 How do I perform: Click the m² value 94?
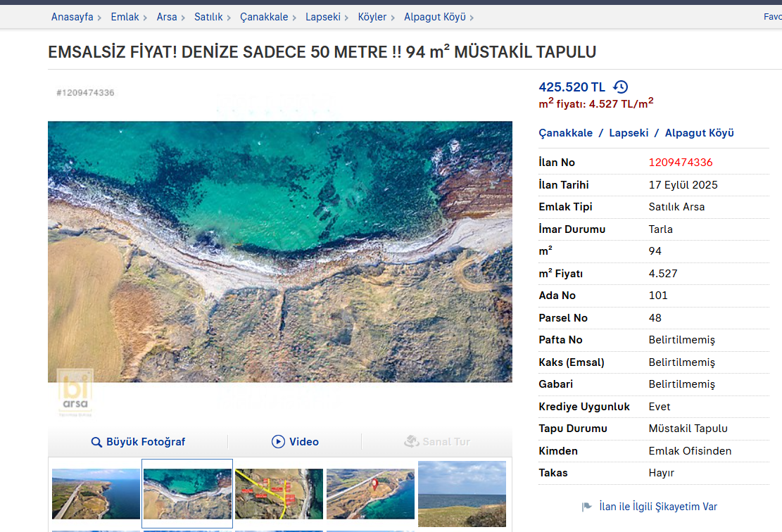click(655, 251)
